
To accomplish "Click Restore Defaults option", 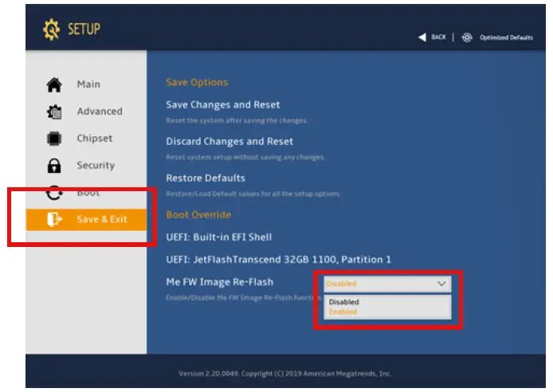I will tap(206, 178).
